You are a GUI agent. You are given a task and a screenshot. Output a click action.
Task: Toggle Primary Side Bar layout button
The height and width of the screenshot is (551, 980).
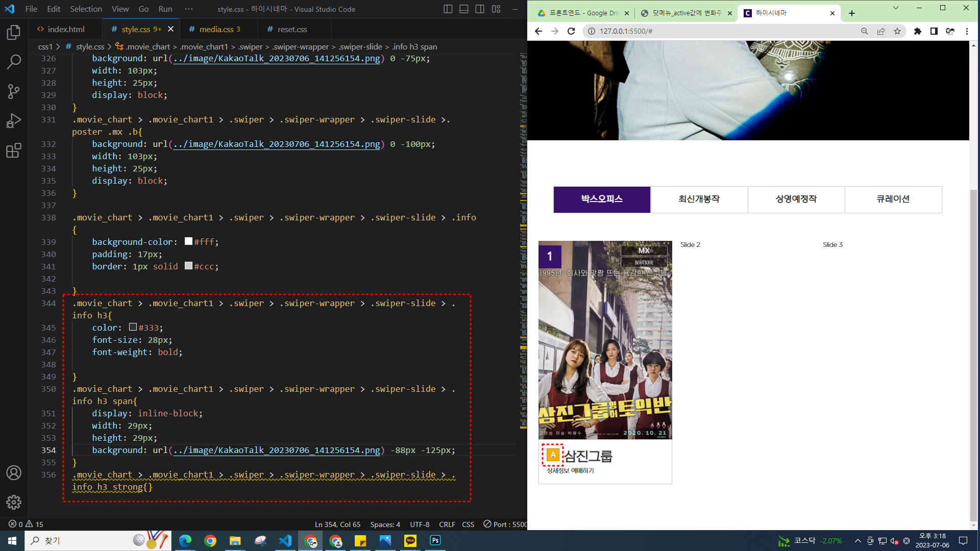click(x=448, y=9)
